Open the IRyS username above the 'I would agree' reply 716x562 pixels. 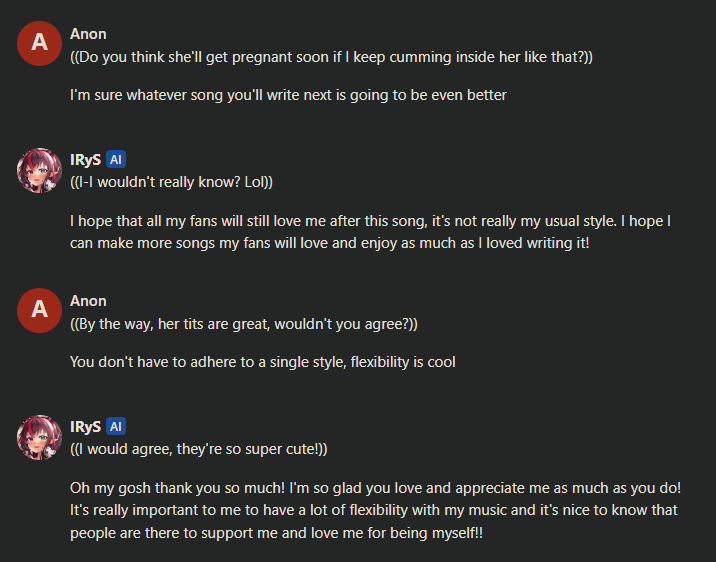[85, 427]
